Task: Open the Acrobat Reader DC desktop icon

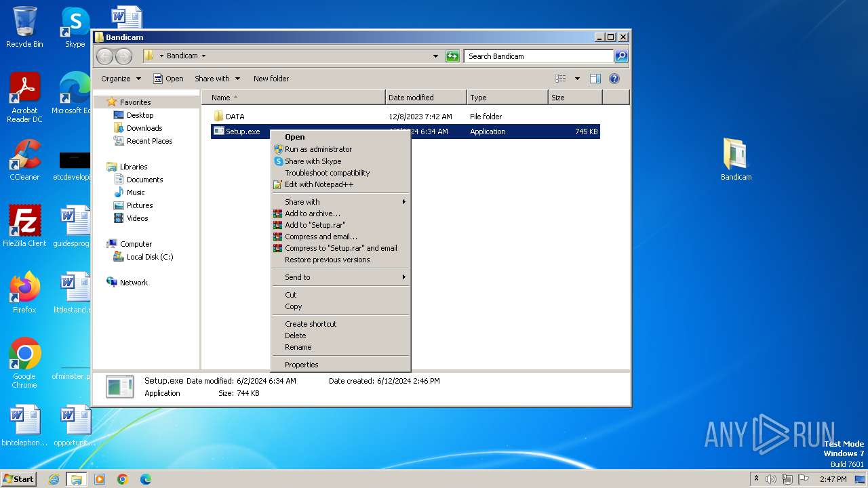Action: [x=24, y=97]
